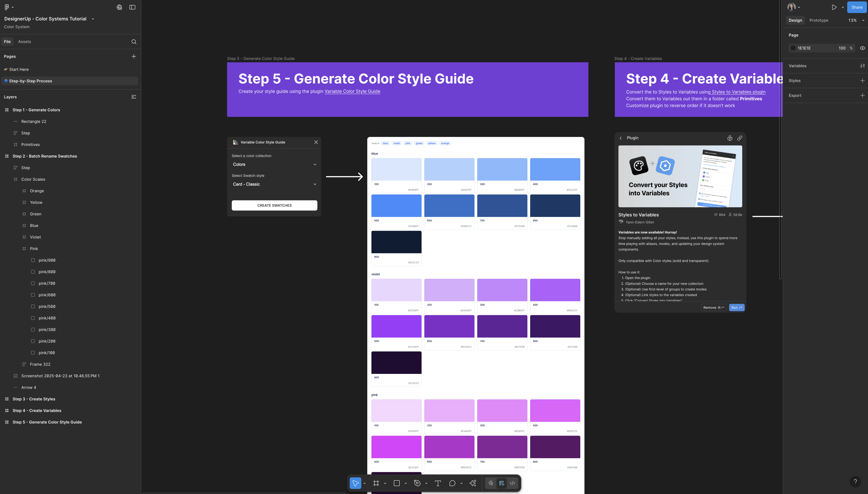Open the Colors collection dropdown
Image resolution: width=868 pixels, height=494 pixels.
(274, 165)
